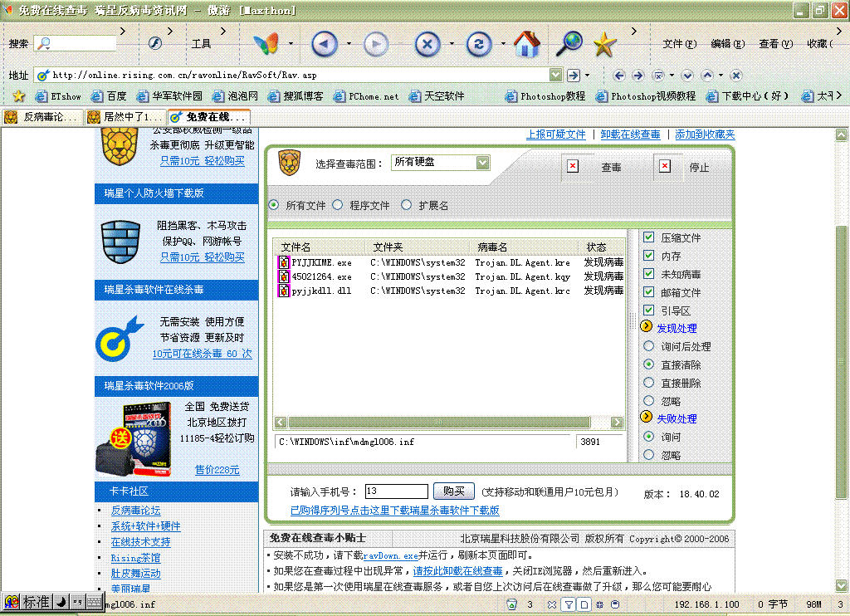Toggle the 未知病毒 checkbox

tap(648, 274)
